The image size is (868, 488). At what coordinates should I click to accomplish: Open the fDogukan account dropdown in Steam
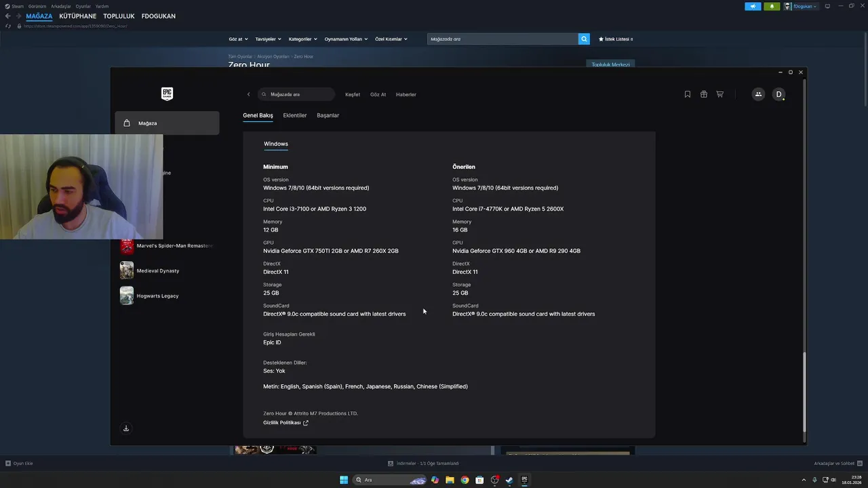[x=801, y=6]
